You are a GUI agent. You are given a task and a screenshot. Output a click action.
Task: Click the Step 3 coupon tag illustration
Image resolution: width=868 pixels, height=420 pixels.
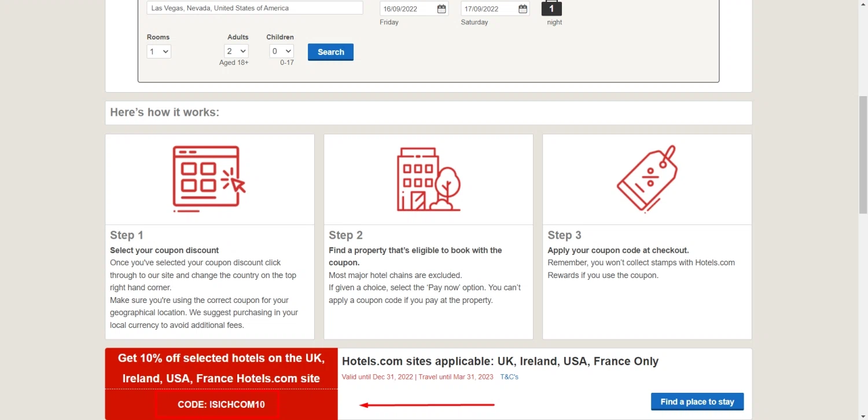coord(647,180)
